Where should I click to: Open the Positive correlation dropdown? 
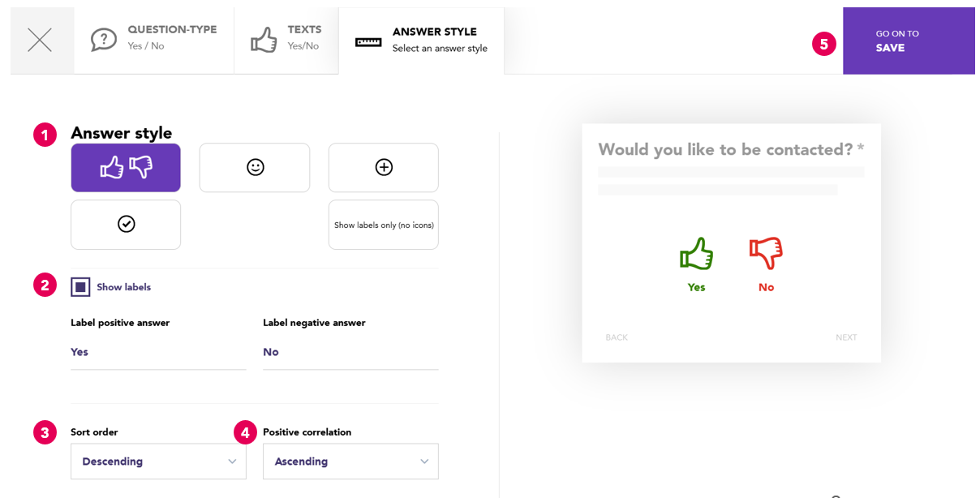coord(350,462)
